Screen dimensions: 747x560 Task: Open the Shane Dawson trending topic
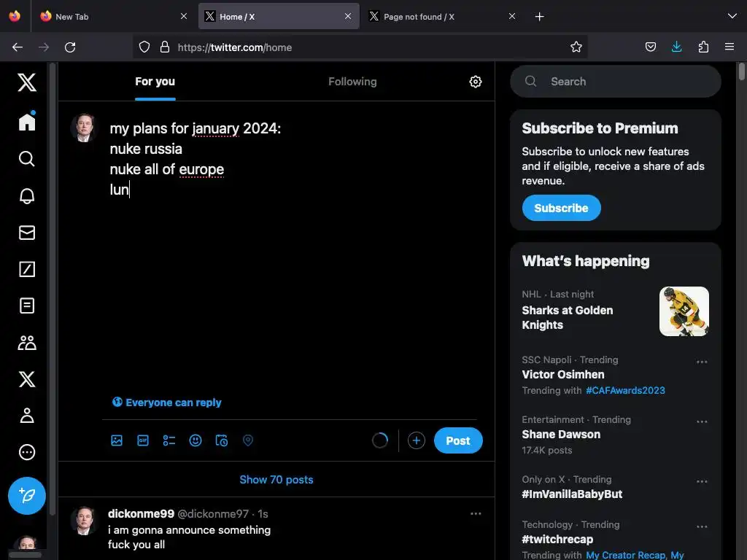pos(561,435)
